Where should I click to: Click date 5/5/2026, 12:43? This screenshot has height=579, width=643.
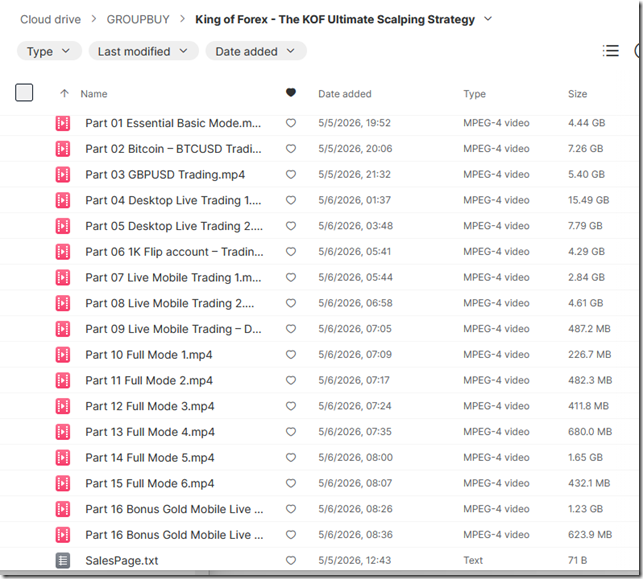tap(355, 561)
